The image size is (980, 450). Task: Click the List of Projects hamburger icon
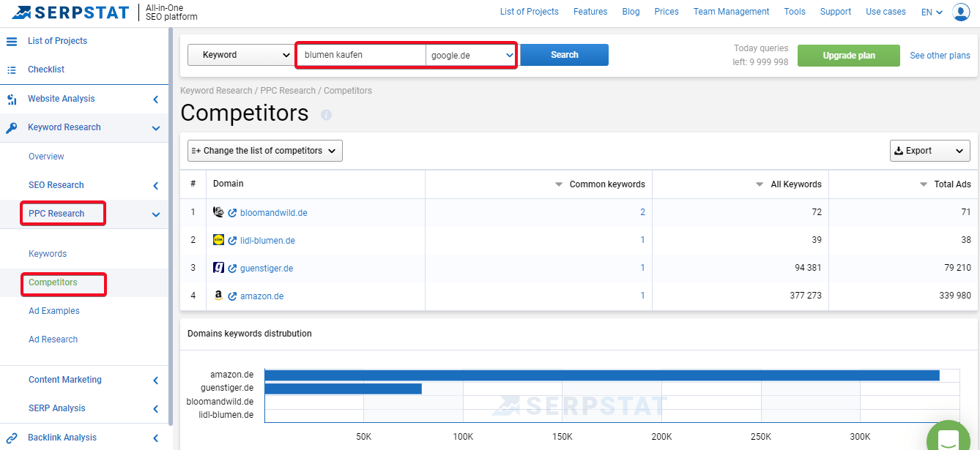[12, 41]
